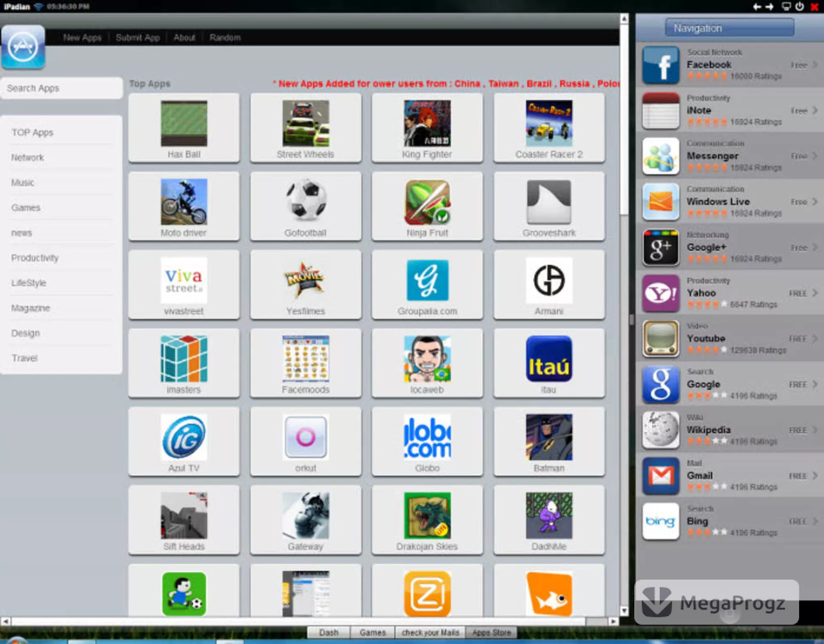Image resolution: width=824 pixels, height=644 pixels.
Task: Open the Moto driver app
Action: point(184,207)
